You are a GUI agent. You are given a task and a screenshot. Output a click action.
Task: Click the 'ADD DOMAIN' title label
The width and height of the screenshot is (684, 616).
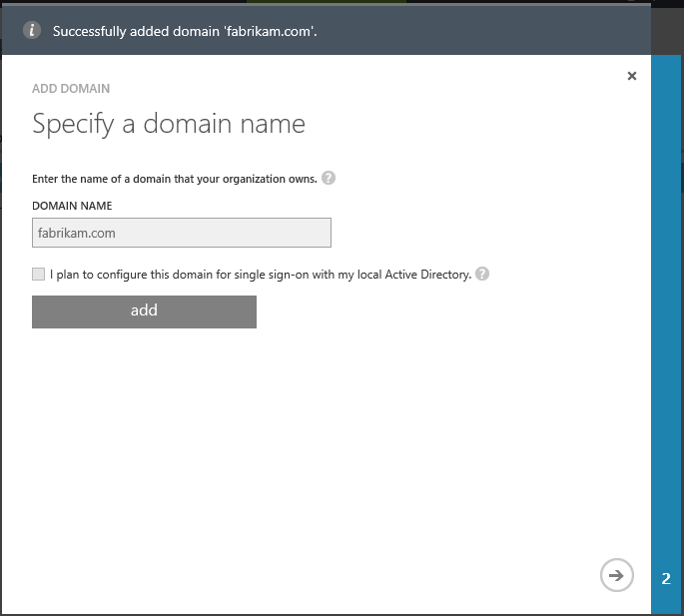pos(71,89)
